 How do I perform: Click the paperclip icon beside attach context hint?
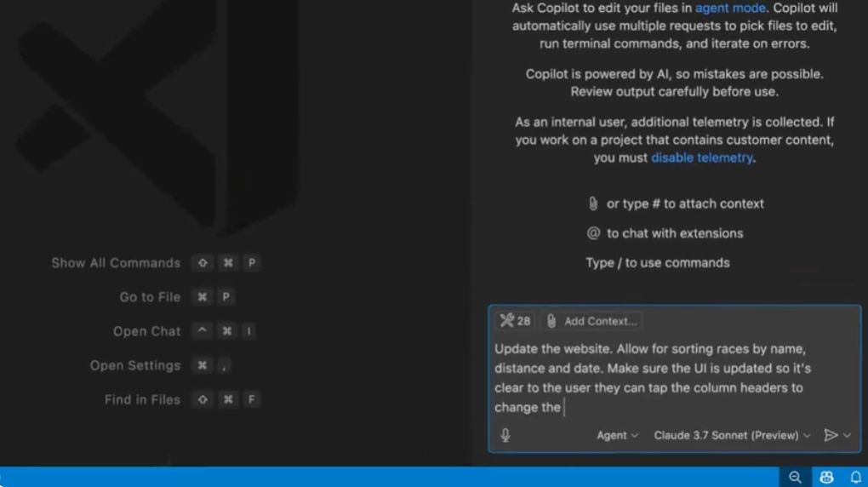[593, 203]
